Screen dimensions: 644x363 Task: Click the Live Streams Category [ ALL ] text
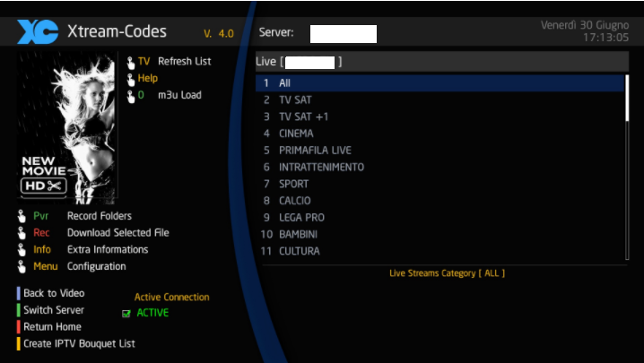(447, 273)
